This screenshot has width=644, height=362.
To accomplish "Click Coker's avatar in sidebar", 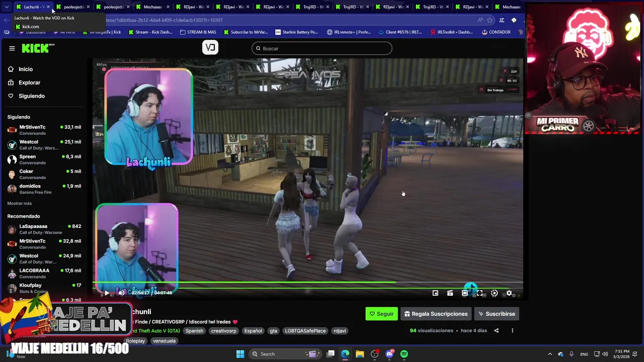I will coord(12,174).
